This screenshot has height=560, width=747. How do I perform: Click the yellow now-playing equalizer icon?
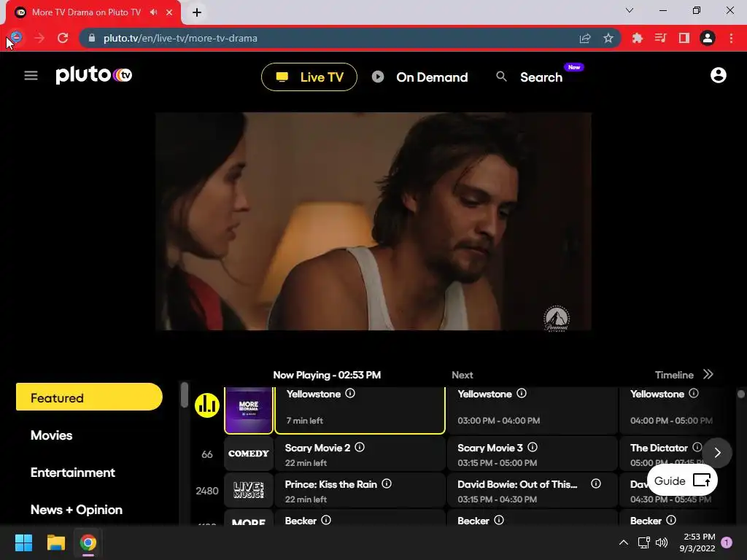pos(207,405)
